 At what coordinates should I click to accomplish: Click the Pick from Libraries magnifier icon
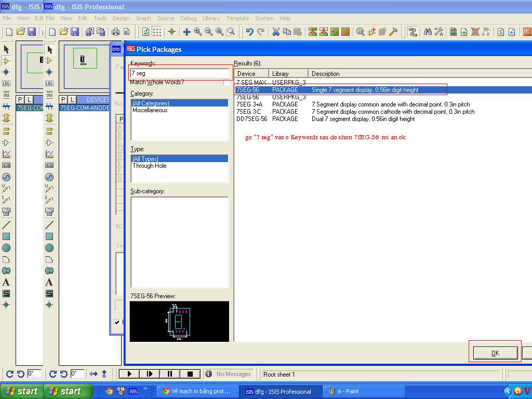click(x=361, y=32)
